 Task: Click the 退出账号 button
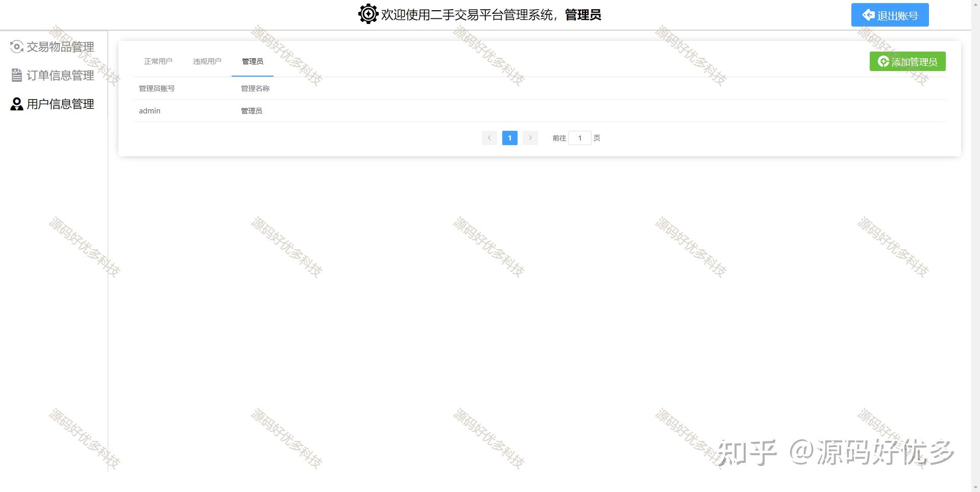pyautogui.click(x=890, y=15)
